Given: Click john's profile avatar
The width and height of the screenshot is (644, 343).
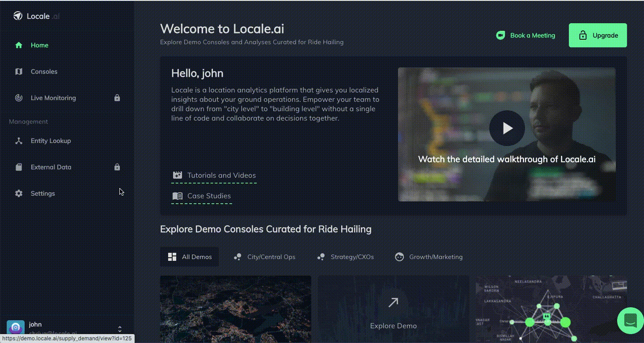Looking at the screenshot, I should point(16,328).
